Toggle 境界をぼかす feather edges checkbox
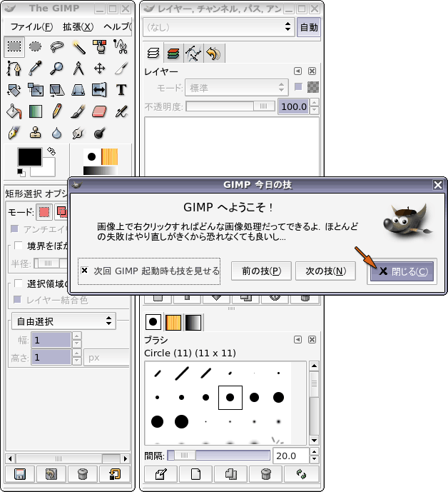 18,246
